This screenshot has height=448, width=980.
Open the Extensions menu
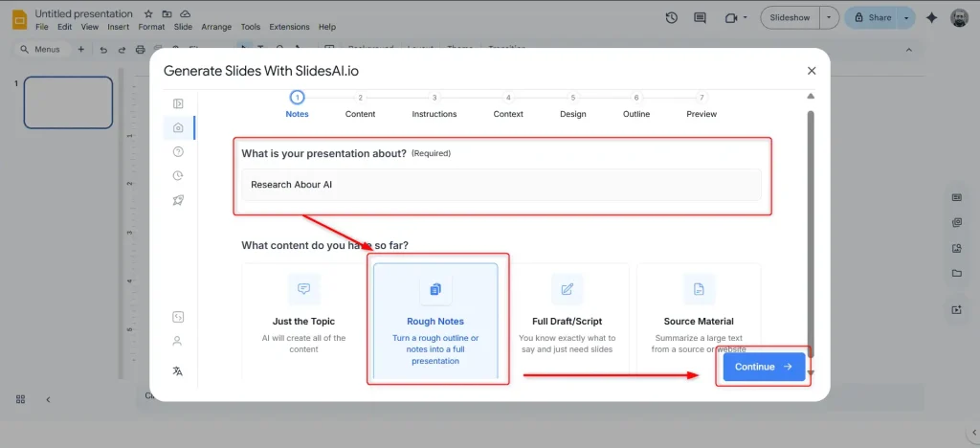click(289, 27)
